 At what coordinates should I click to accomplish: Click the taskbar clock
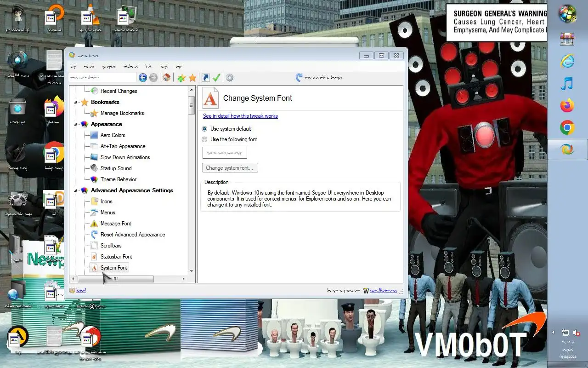(x=567, y=349)
